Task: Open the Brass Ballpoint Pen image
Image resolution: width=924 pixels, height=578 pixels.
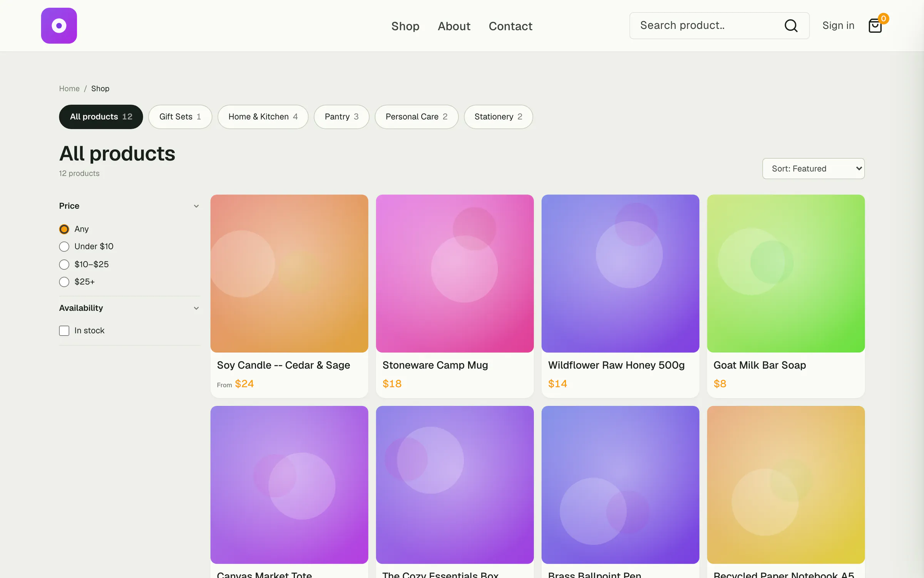Action: pyautogui.click(x=620, y=485)
